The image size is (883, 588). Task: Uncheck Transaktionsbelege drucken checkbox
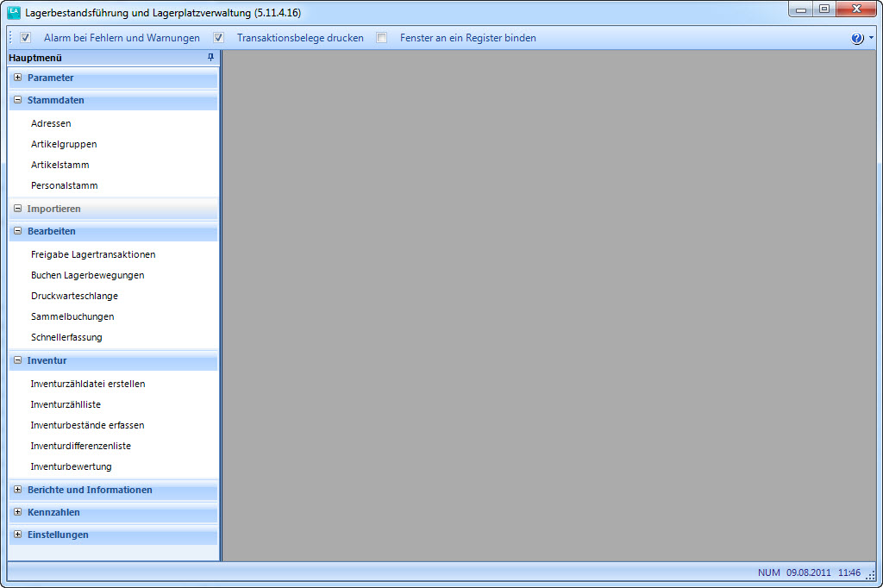pyautogui.click(x=219, y=38)
